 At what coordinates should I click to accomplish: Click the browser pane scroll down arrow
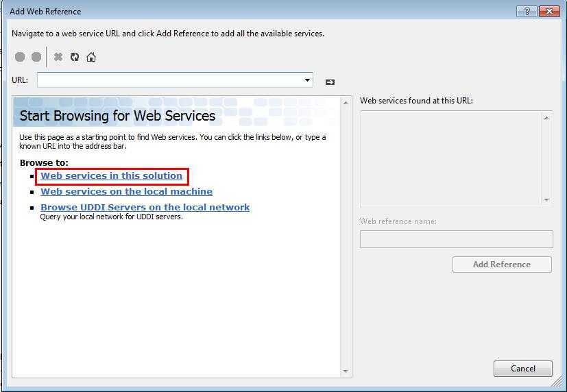(346, 371)
